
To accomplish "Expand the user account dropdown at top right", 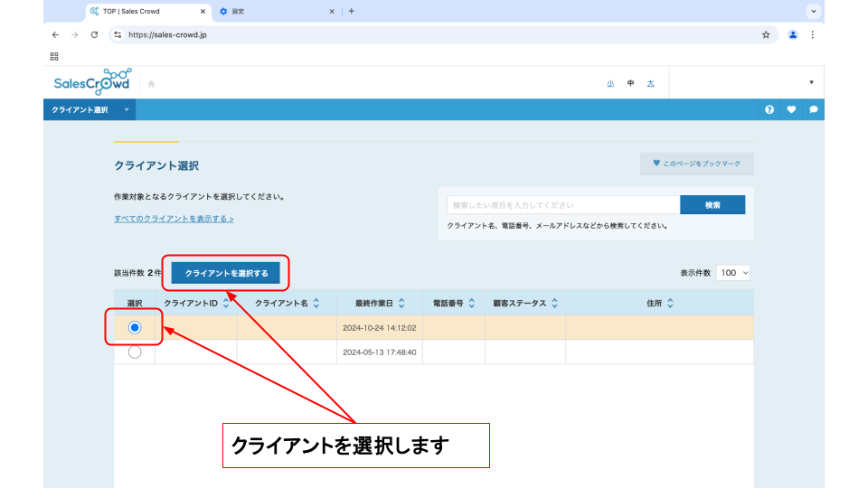I will point(811,83).
